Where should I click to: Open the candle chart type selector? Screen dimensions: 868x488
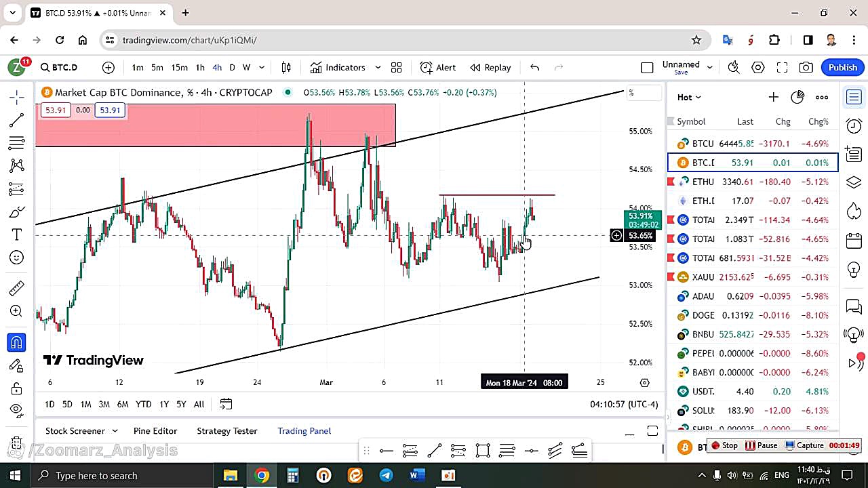[x=286, y=67]
